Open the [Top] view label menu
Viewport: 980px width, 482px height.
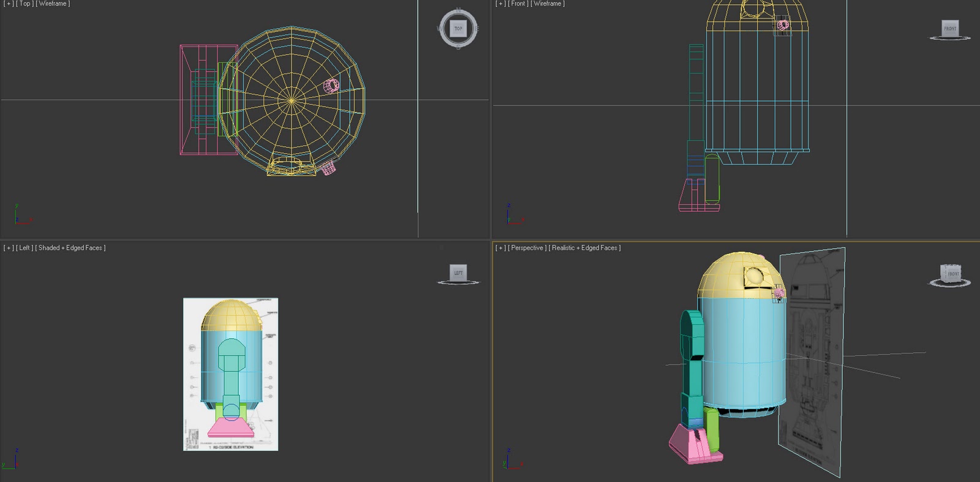(24, 4)
